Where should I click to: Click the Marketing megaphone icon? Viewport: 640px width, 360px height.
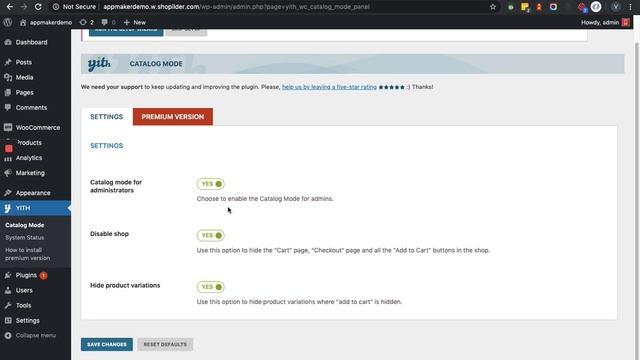click(8, 173)
